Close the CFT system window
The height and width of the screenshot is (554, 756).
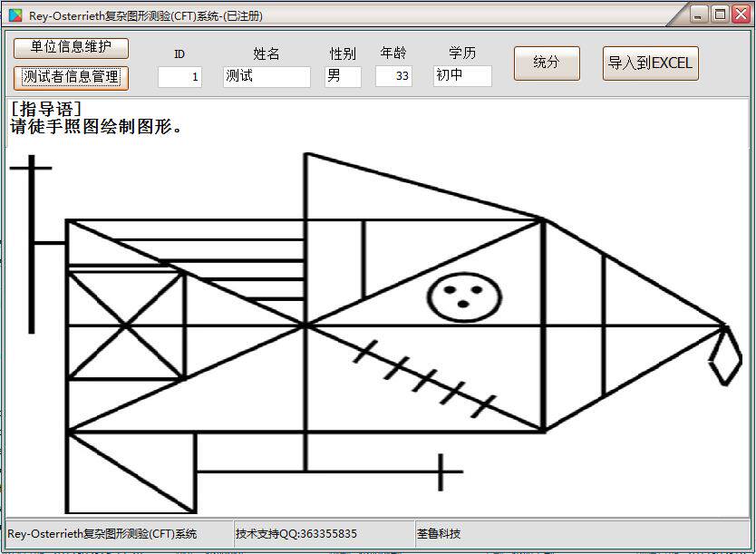click(741, 14)
